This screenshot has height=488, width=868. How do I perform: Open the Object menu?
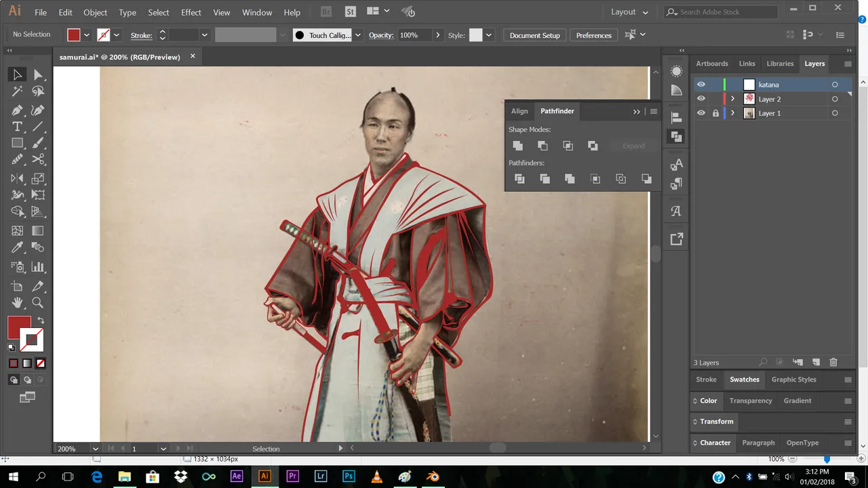(95, 12)
